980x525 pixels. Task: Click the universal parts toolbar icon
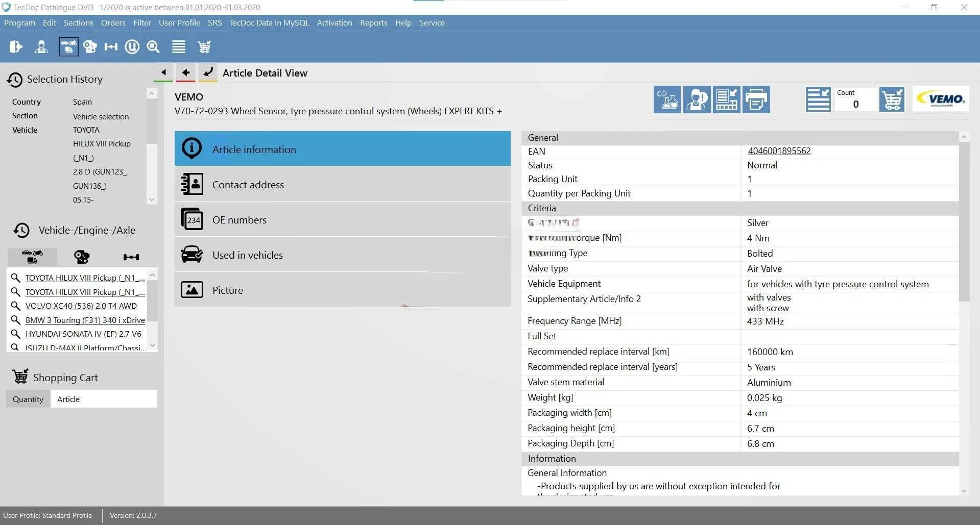coord(132,47)
